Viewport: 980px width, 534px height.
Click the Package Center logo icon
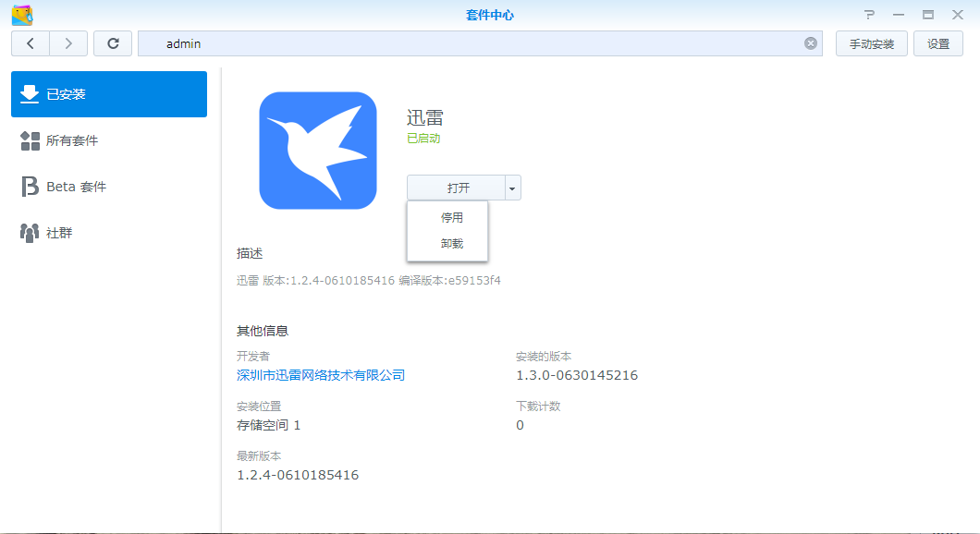pyautogui.click(x=22, y=15)
